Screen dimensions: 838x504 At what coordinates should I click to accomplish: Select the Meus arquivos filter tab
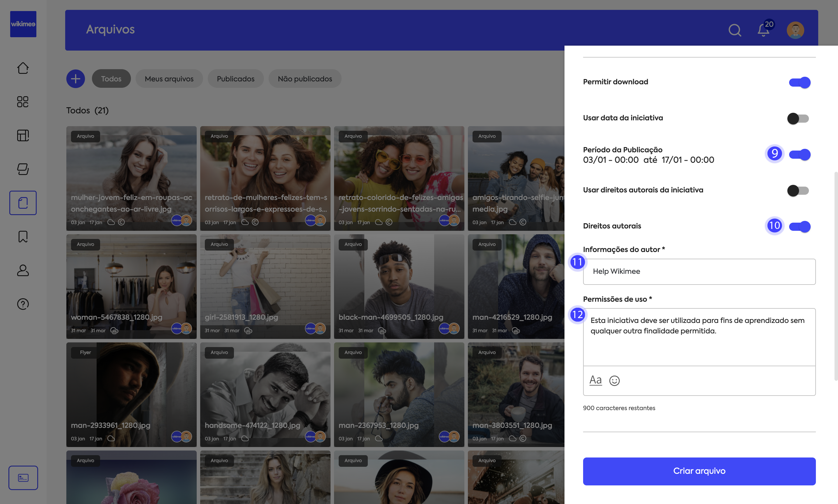[x=169, y=79]
